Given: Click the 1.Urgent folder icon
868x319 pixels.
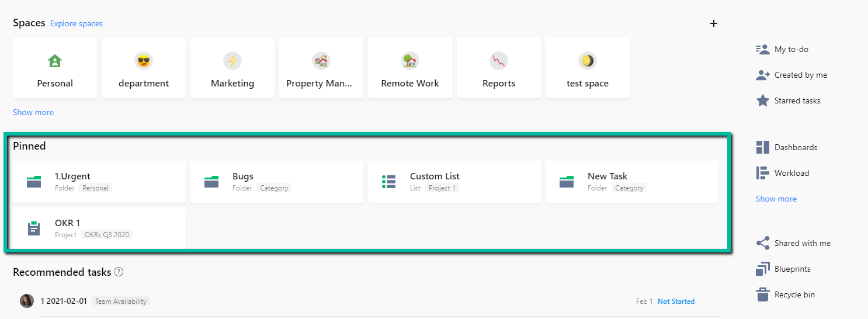Looking at the screenshot, I should pyautogui.click(x=34, y=182).
